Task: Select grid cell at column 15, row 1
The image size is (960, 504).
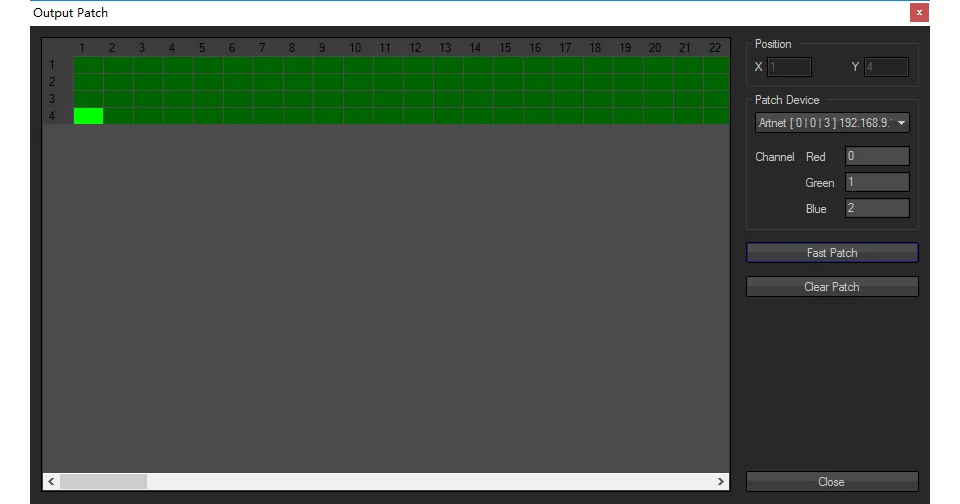Action: pyautogui.click(x=508, y=65)
